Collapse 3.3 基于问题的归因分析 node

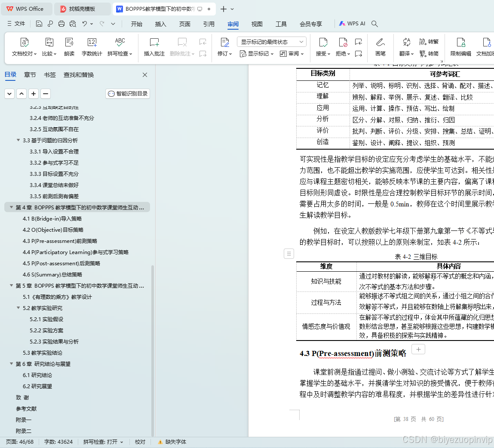[x=18, y=140]
